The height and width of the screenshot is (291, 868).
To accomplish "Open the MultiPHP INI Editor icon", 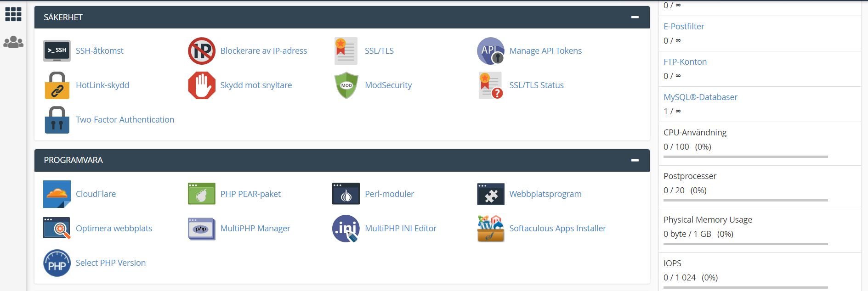I will click(346, 229).
